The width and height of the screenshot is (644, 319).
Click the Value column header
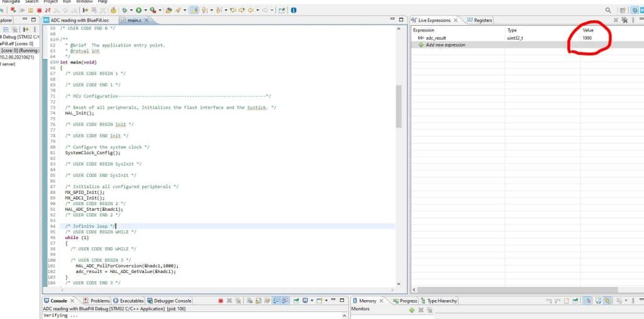pos(588,30)
